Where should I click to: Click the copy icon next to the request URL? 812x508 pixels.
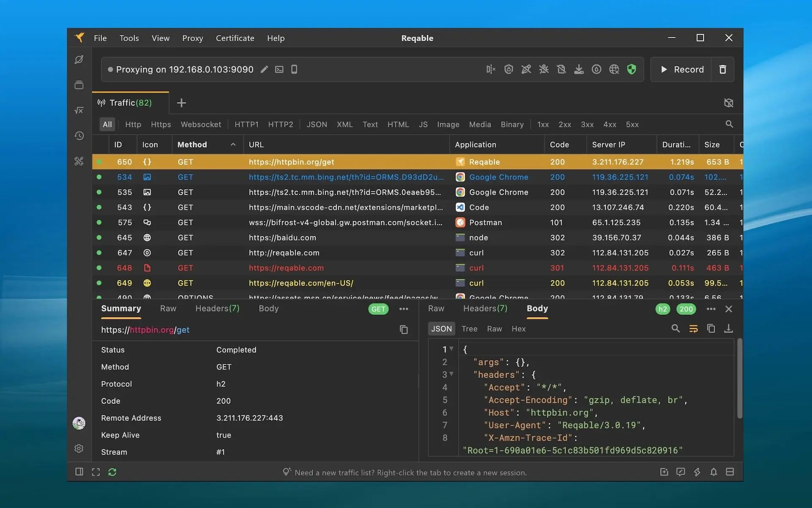click(x=403, y=329)
